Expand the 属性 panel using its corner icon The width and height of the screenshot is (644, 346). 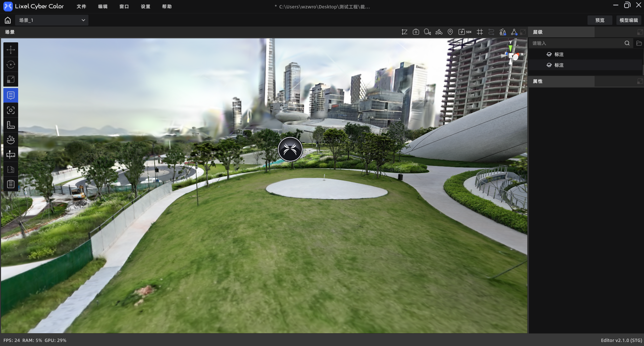click(640, 81)
